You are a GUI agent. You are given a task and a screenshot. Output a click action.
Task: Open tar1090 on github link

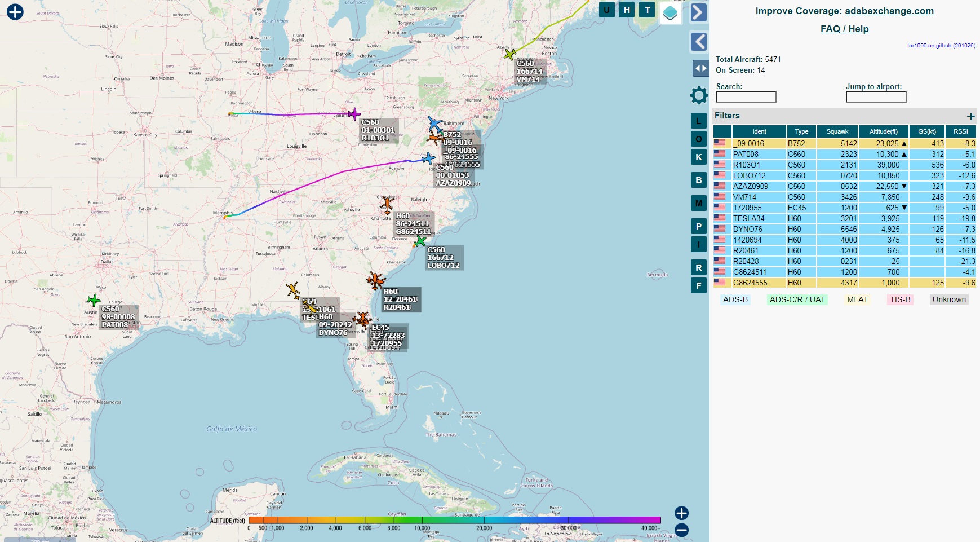941,46
